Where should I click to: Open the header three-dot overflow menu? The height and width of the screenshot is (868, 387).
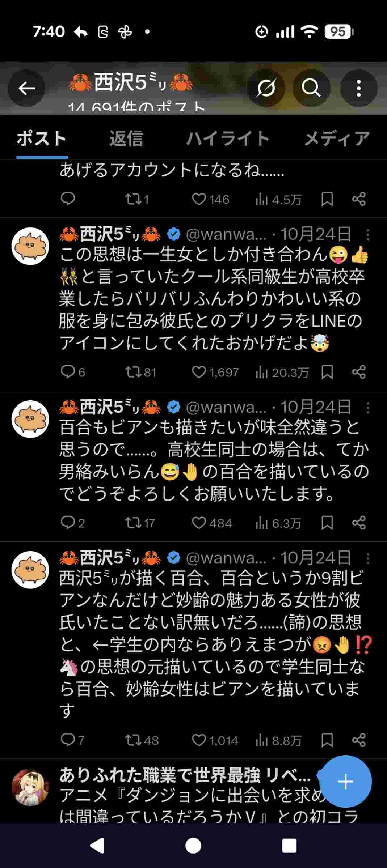pyautogui.click(x=358, y=88)
